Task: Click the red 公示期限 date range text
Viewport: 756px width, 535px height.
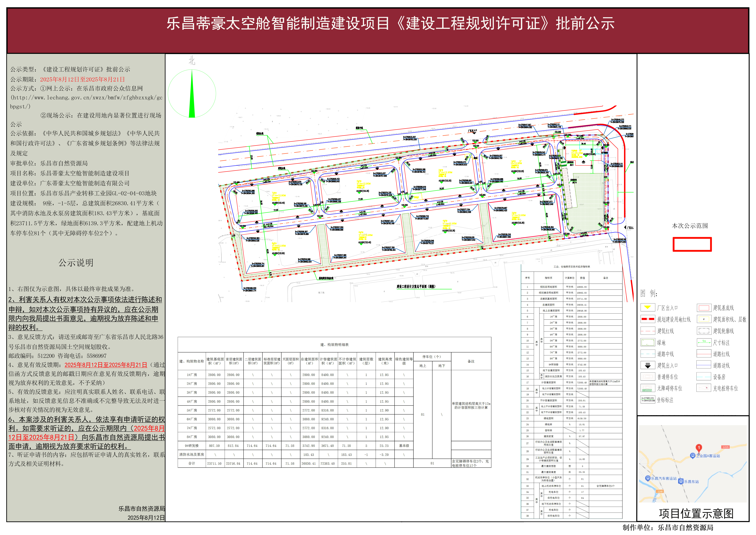Action: tap(82, 79)
